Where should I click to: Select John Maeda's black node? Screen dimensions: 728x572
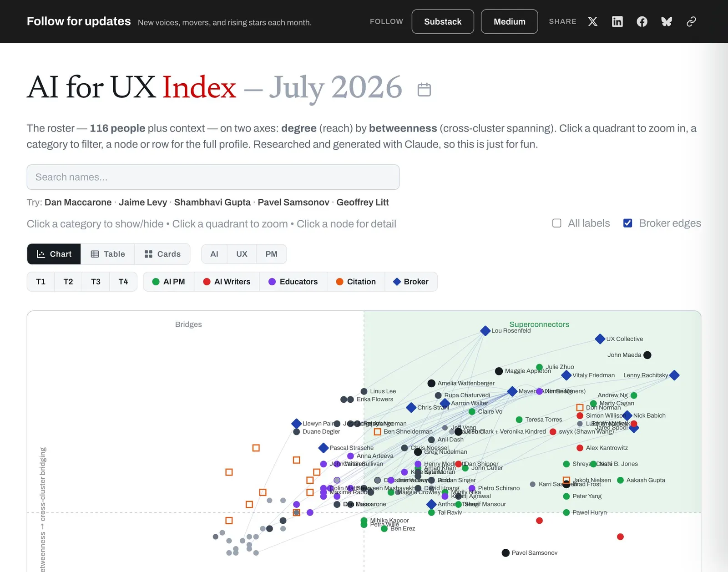[647, 355]
